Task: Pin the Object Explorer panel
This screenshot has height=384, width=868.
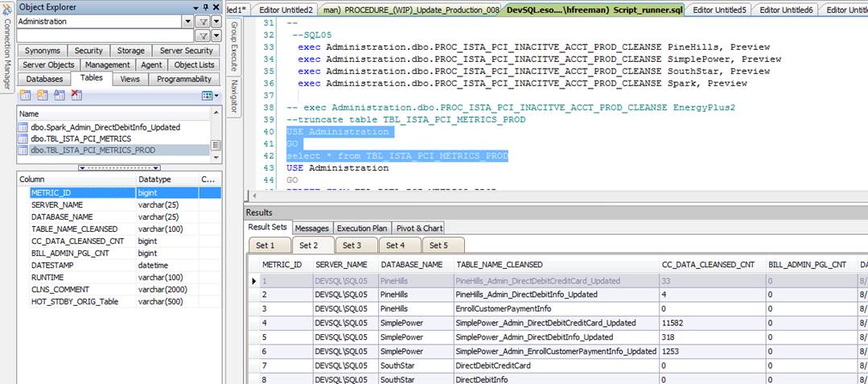Action: point(206,7)
